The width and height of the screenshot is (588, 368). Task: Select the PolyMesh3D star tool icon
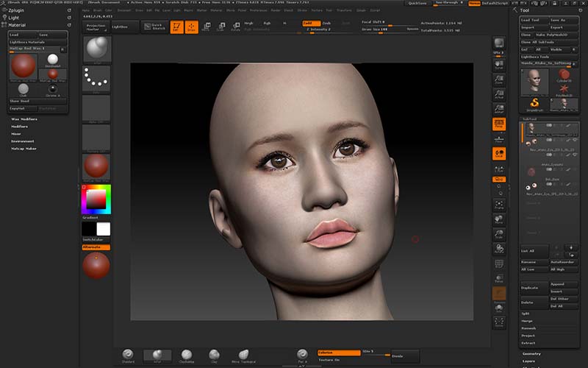point(564,90)
